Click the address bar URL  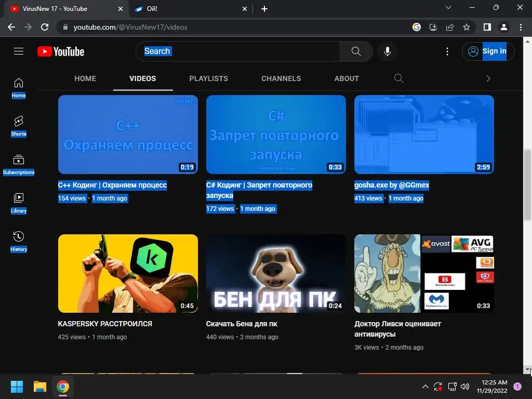pyautogui.click(x=130, y=27)
